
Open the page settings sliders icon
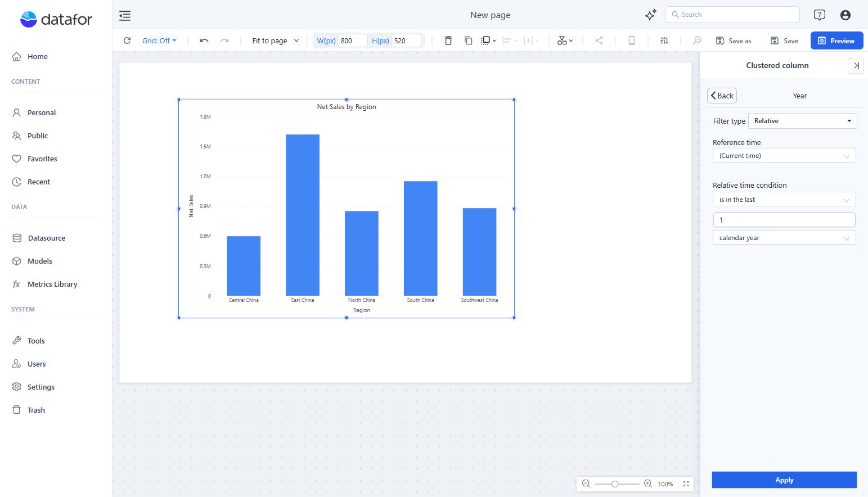(664, 40)
